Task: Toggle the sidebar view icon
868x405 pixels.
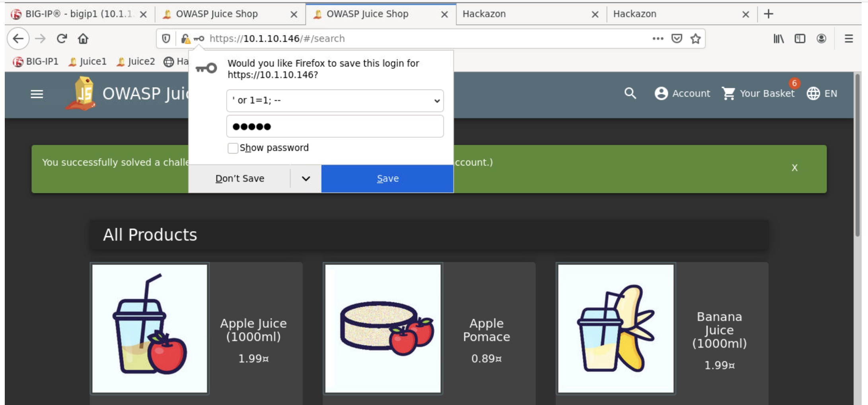Action: coord(800,39)
